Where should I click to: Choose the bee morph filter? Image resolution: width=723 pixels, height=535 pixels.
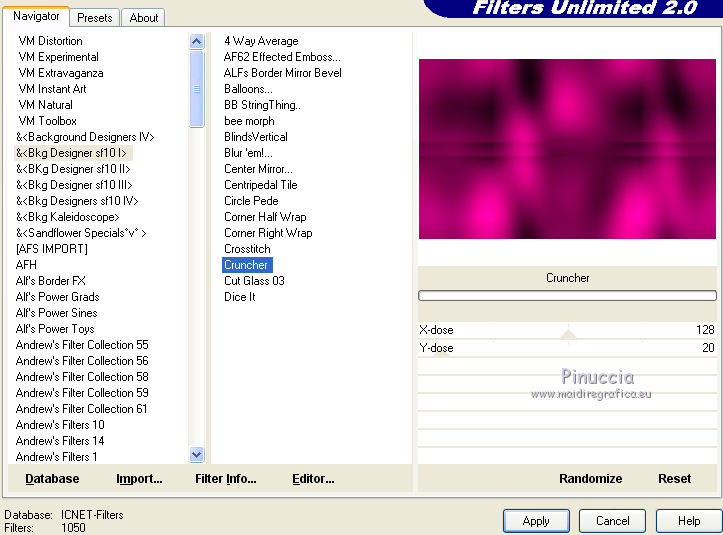249,121
